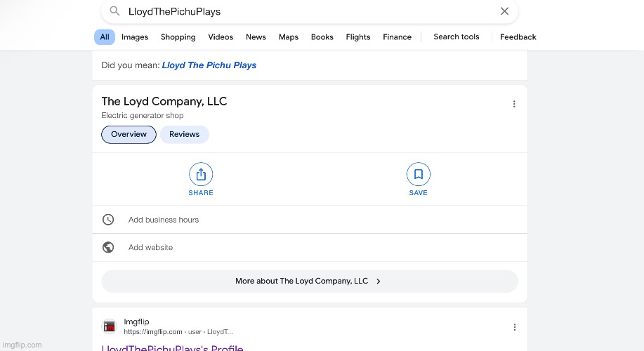644x351 pixels.
Task: Switch to the Shopping tab
Action: click(x=178, y=37)
